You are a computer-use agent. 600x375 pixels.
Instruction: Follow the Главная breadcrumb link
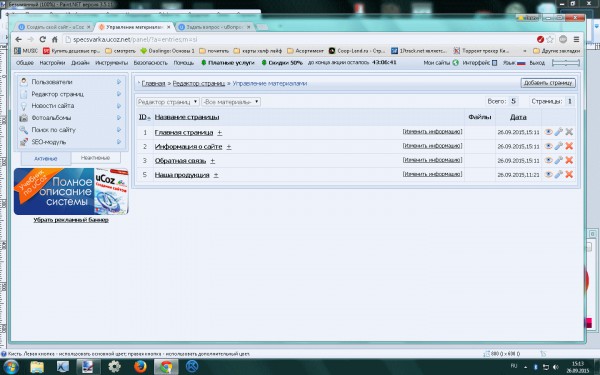[x=153, y=83]
